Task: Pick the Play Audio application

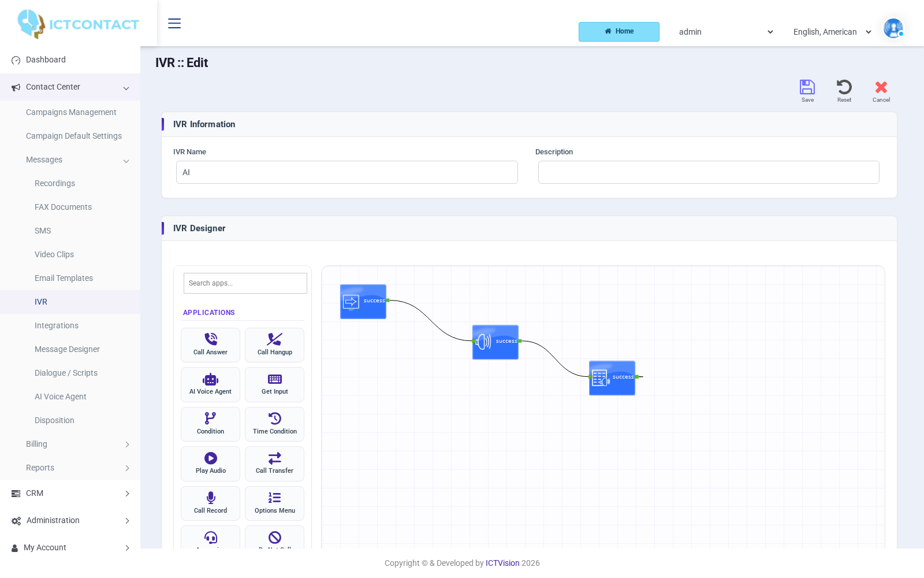Action: tap(210, 464)
